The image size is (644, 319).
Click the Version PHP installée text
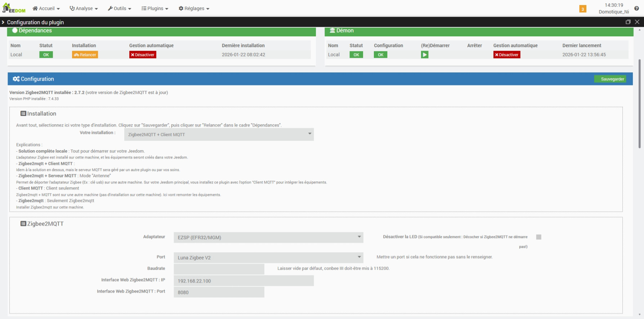pyautogui.click(x=34, y=99)
